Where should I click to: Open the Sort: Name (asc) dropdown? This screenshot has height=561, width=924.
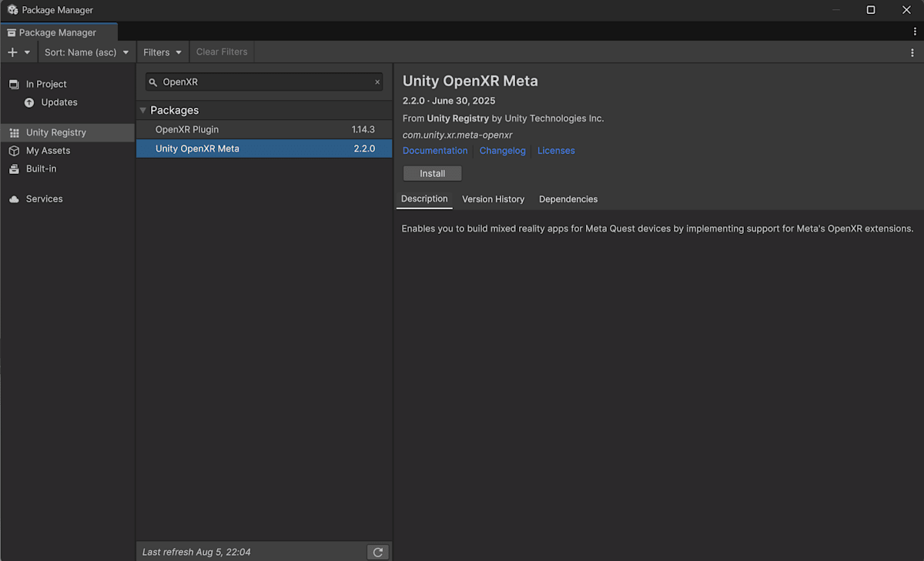pyautogui.click(x=86, y=52)
